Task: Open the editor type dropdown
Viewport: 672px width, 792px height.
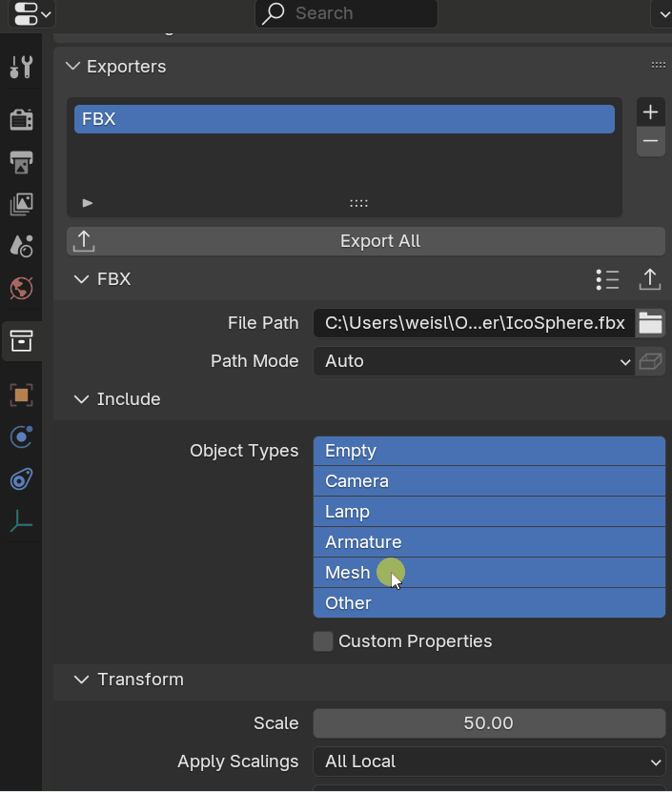Action: pos(31,13)
